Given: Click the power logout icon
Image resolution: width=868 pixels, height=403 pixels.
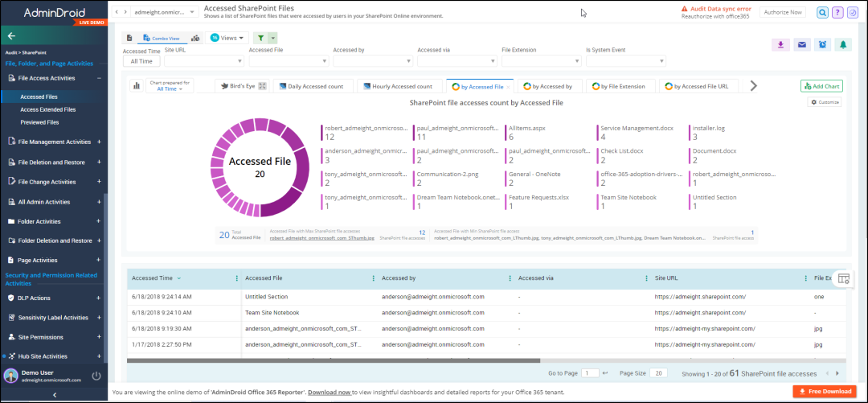Looking at the screenshot, I should pyautogui.click(x=96, y=376).
